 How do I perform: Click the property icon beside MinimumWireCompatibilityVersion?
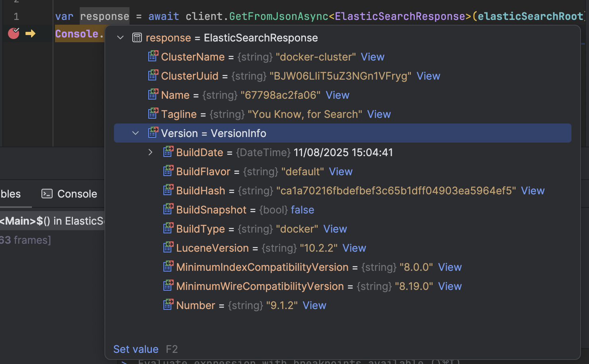168,286
